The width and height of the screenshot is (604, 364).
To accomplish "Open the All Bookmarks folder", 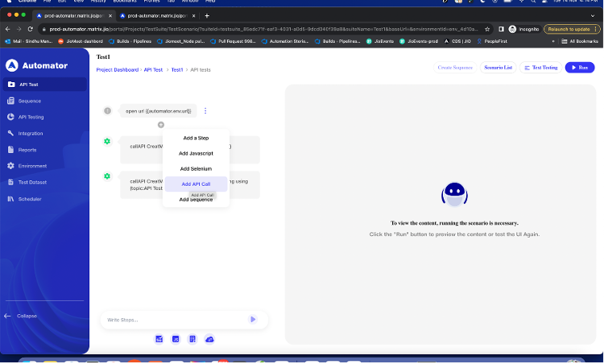I will 580,41.
